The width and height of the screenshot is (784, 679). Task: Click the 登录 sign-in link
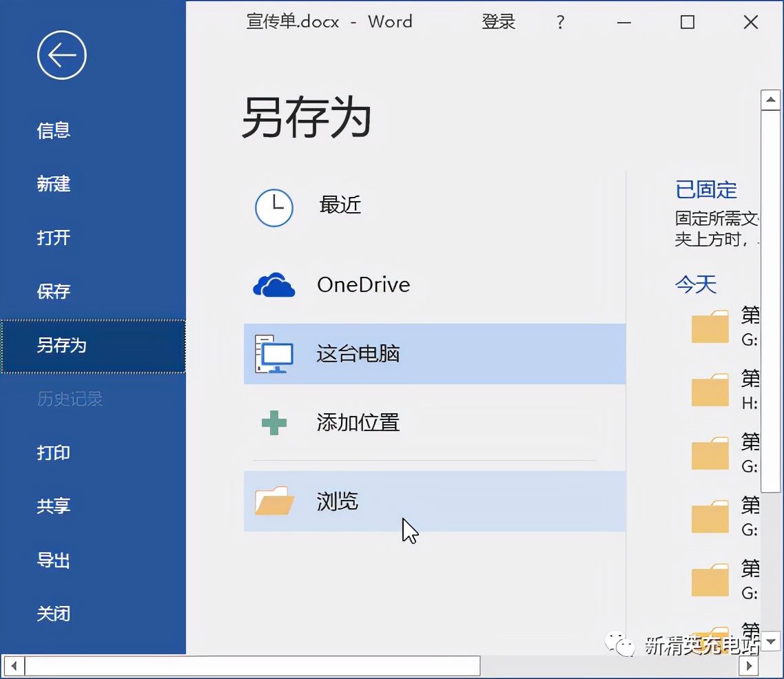[x=498, y=21]
